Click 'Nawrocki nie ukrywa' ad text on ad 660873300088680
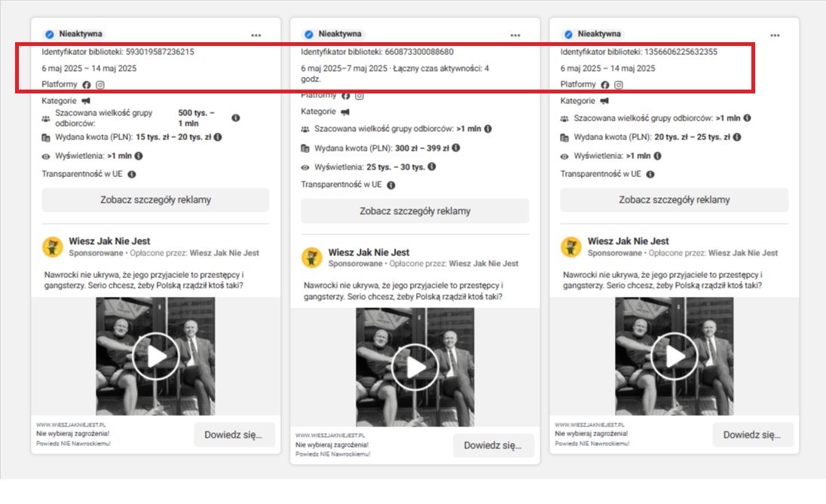Screen dimensions: 826x504 [x=403, y=292]
